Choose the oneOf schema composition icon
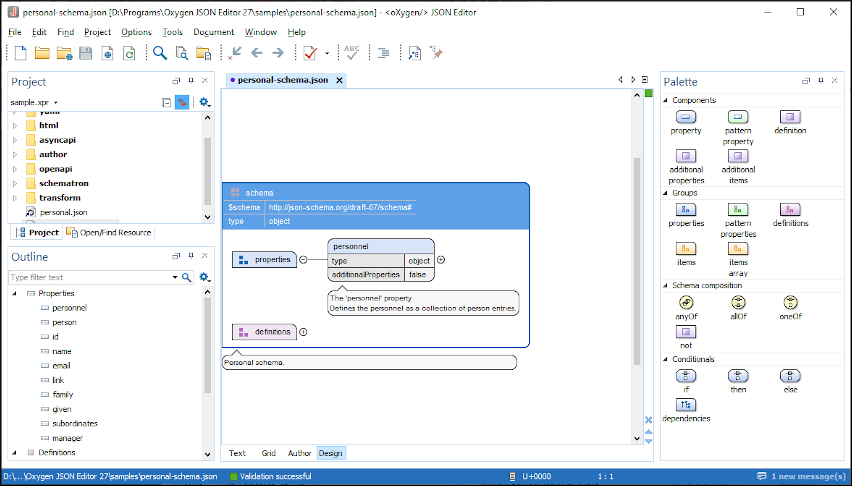Screen dimensions: 852x486 (790, 302)
